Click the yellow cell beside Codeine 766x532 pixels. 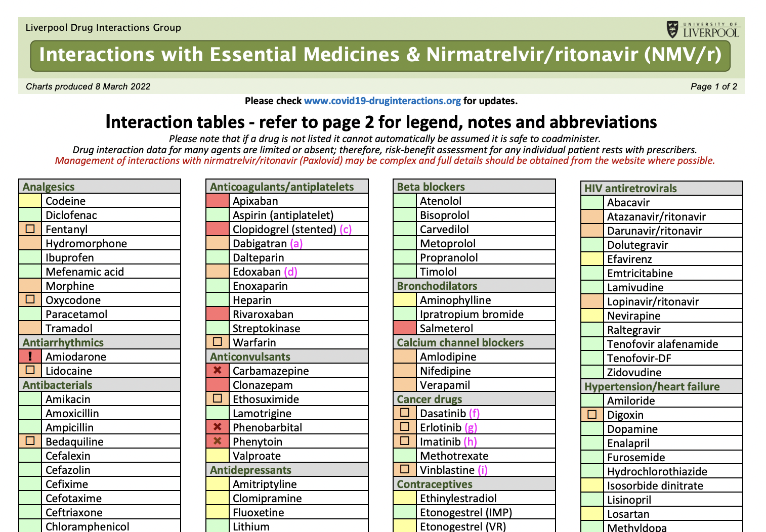30,201
